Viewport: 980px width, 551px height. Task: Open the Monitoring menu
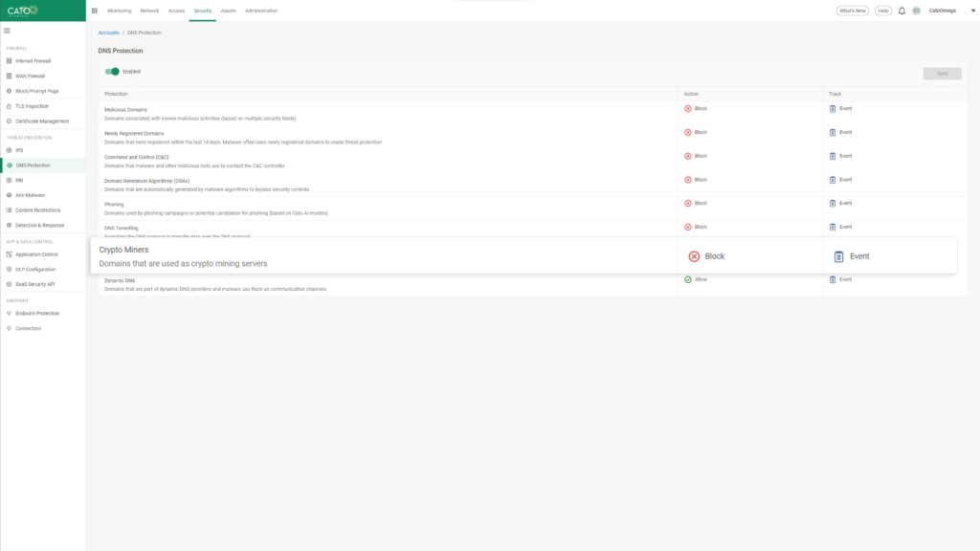(121, 11)
